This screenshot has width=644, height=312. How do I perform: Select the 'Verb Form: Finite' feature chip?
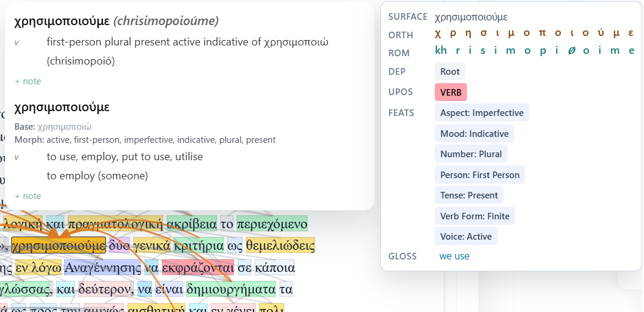coord(475,216)
